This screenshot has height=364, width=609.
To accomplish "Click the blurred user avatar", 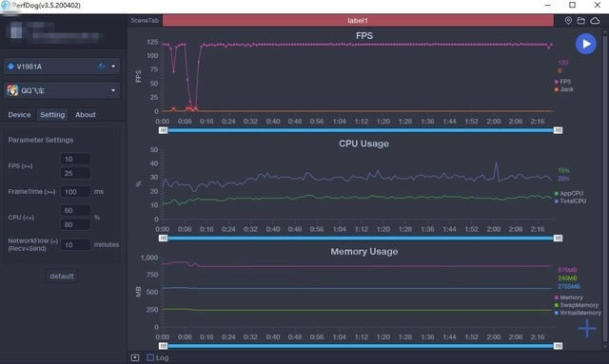I will pyautogui.click(x=16, y=29).
